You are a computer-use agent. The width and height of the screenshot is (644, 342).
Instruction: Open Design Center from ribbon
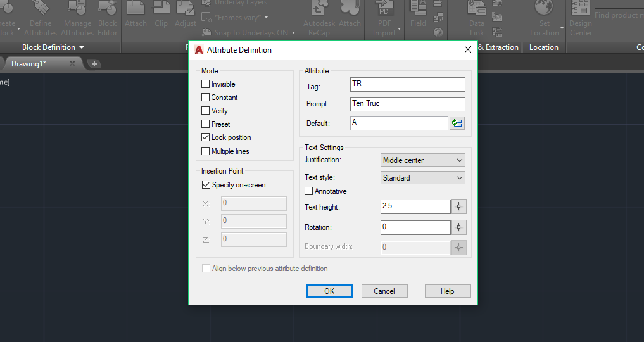(x=581, y=19)
